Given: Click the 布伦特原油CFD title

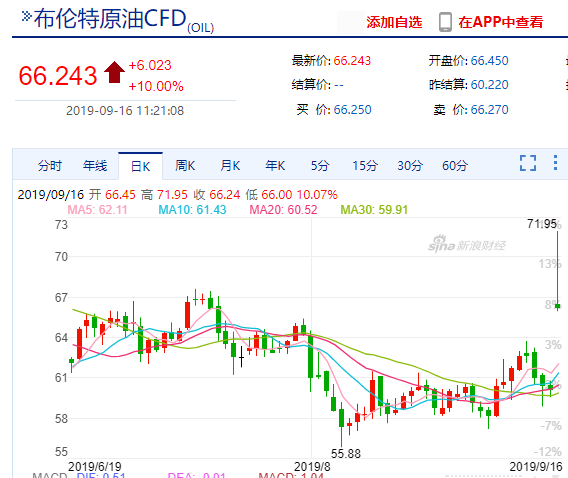Looking at the screenshot, I should 110,19.
